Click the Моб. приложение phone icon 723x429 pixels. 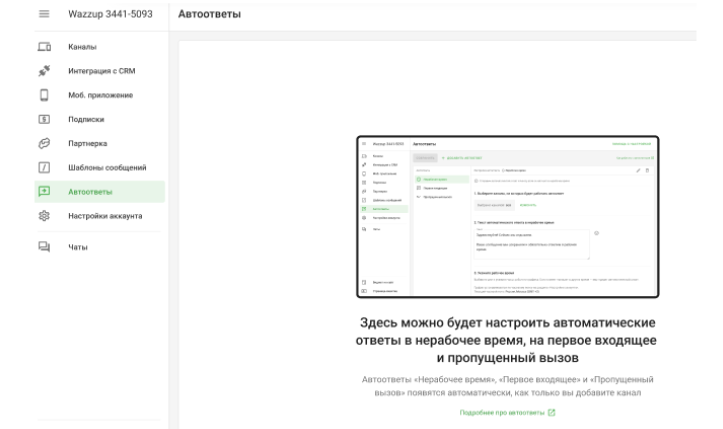[x=31, y=96]
